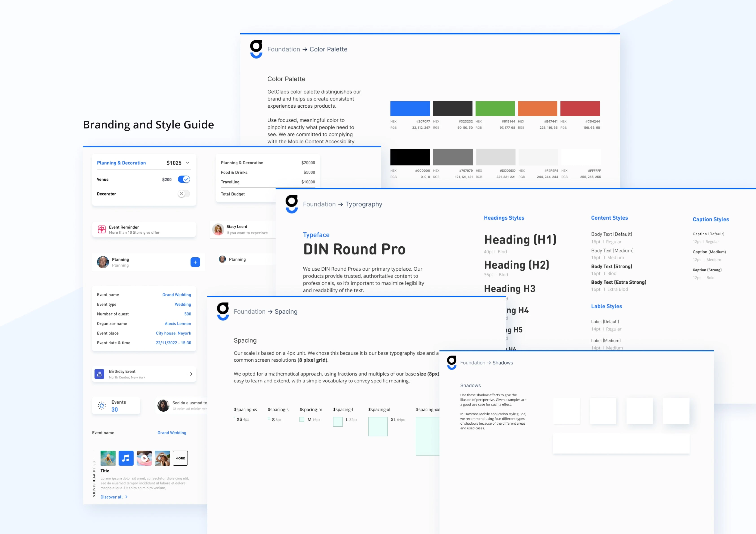Click Stacy Leord's profile picture
This screenshot has width=756, height=534.
(218, 229)
